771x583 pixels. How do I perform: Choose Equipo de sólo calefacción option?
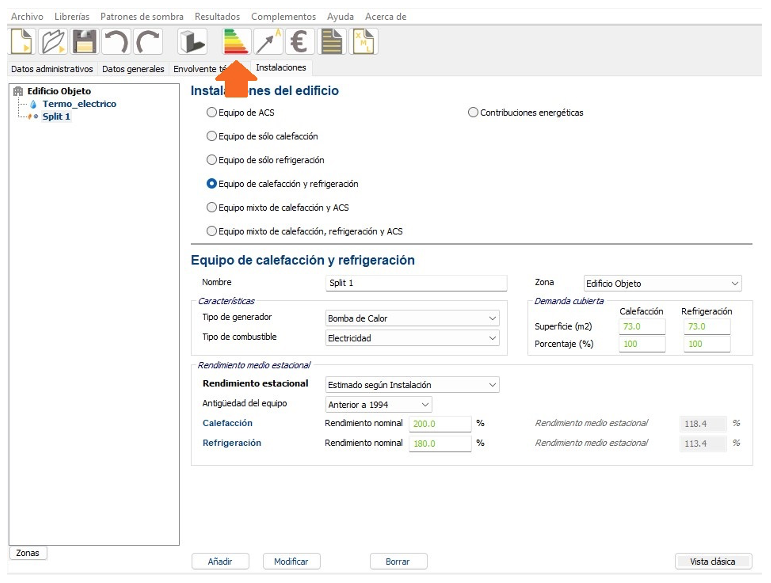point(211,136)
